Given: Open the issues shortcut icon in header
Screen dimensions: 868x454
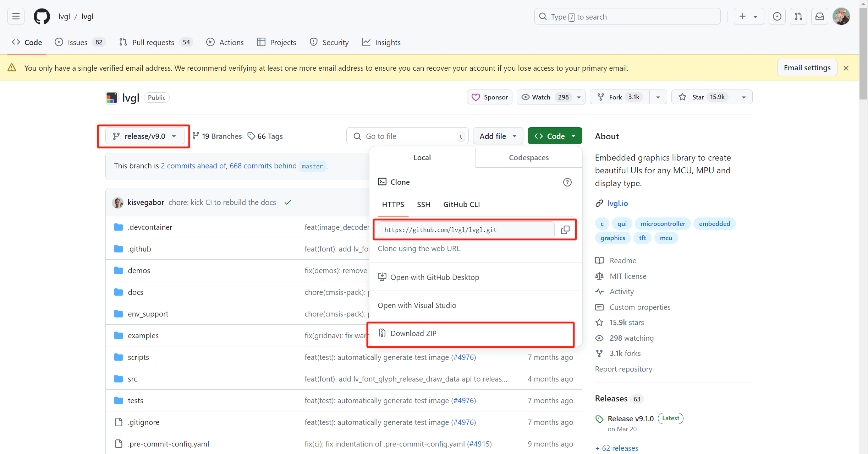Looking at the screenshot, I should coord(777,16).
